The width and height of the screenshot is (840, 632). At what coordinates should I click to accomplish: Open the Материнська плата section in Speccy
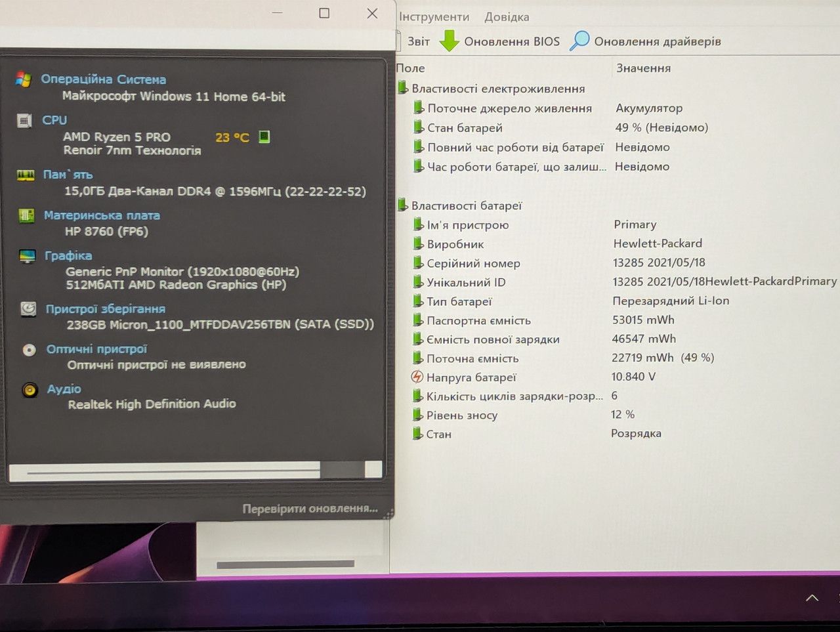[x=102, y=215]
